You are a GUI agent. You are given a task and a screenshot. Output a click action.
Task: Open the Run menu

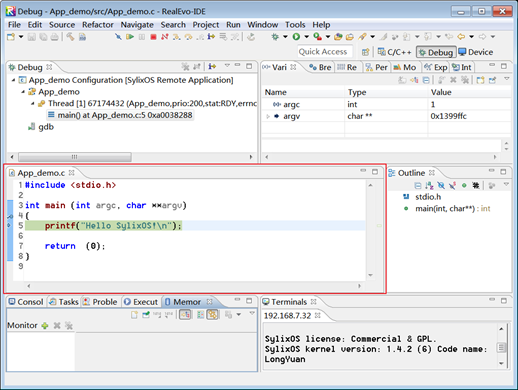[x=233, y=25]
